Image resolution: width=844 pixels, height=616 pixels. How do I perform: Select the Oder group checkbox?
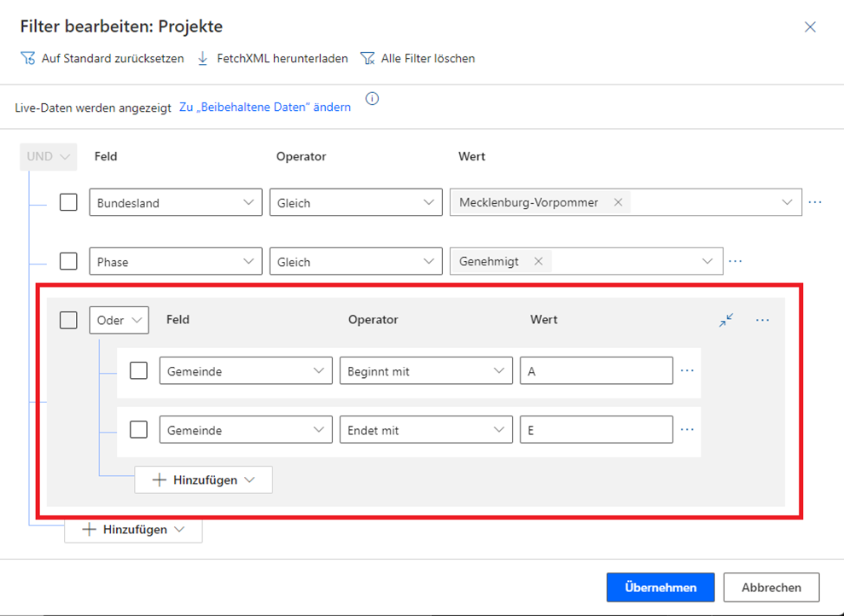point(68,320)
